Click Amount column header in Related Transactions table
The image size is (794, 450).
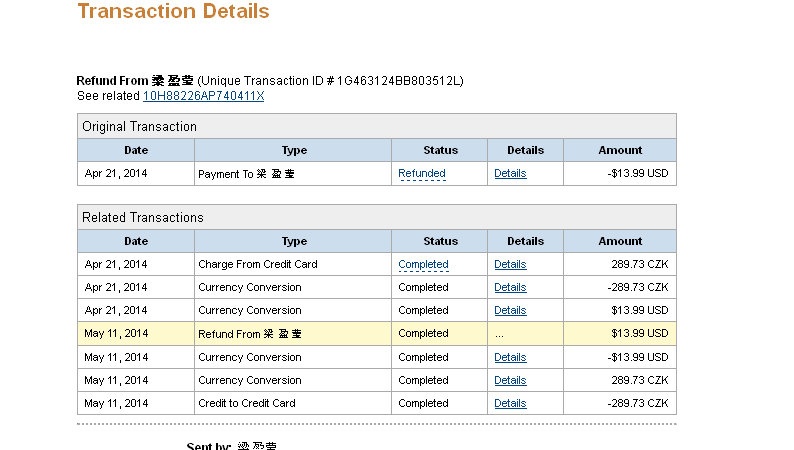click(620, 241)
